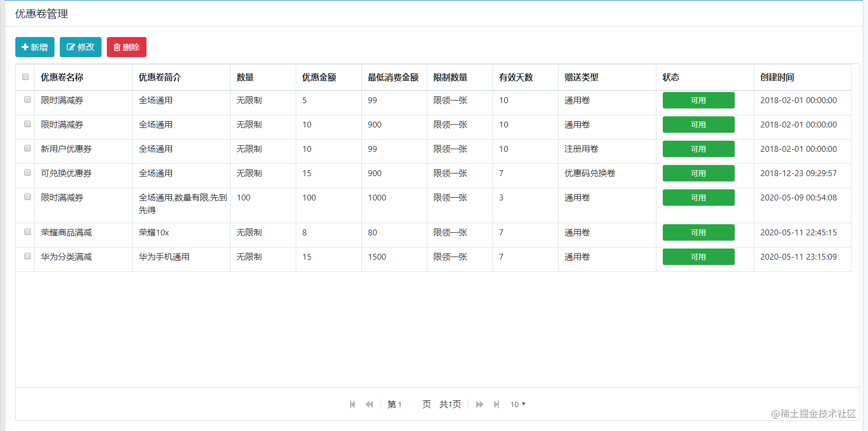Click 可用 status in 2020-05-09 row
Viewport: 868px width, 431px height.
(x=698, y=198)
